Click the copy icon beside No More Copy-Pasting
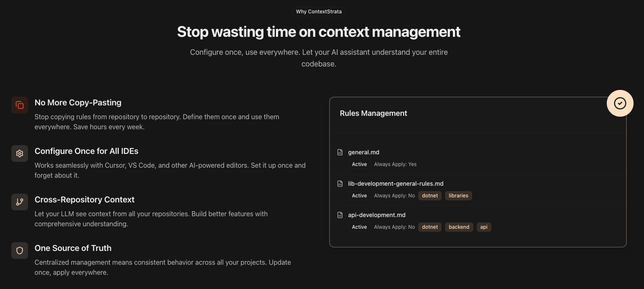This screenshot has width=644, height=289. coord(20,105)
